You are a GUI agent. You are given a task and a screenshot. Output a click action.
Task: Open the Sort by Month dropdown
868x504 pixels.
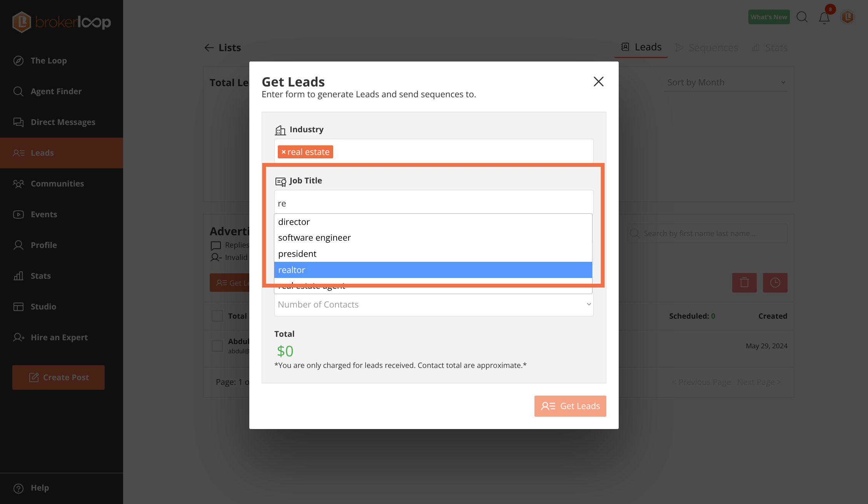coord(726,82)
